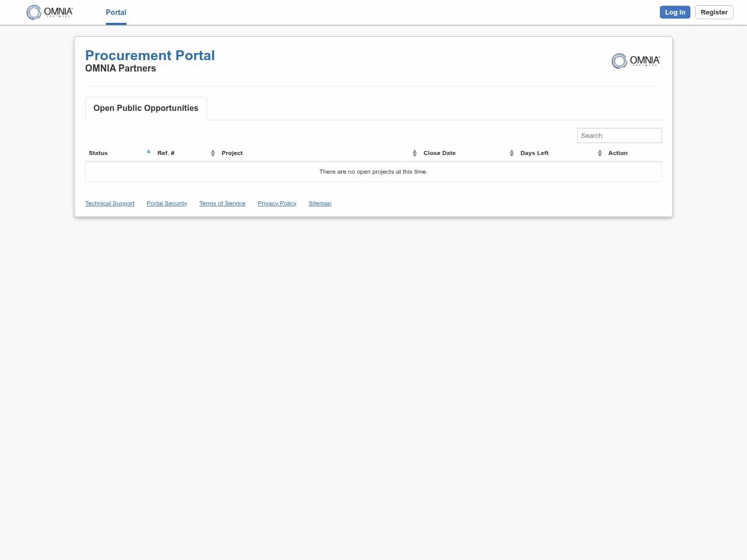
Task: Toggle the Ref. # column sort arrows
Action: [x=213, y=153]
